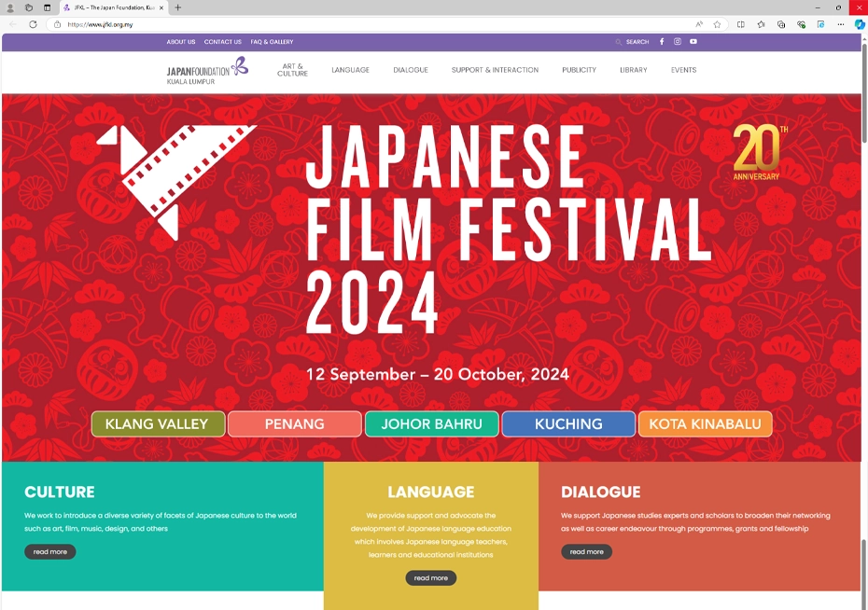Add this page to favorites
868x610 pixels.
click(x=717, y=24)
